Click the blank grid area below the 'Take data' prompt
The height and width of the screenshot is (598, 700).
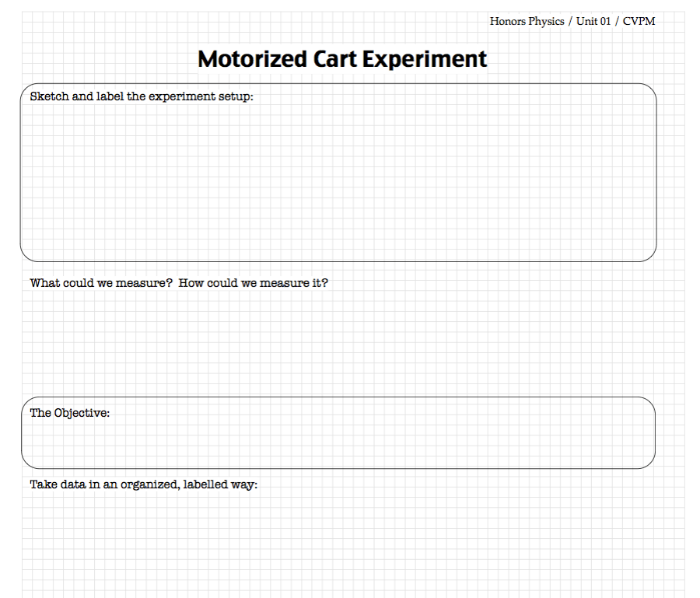coord(338,544)
